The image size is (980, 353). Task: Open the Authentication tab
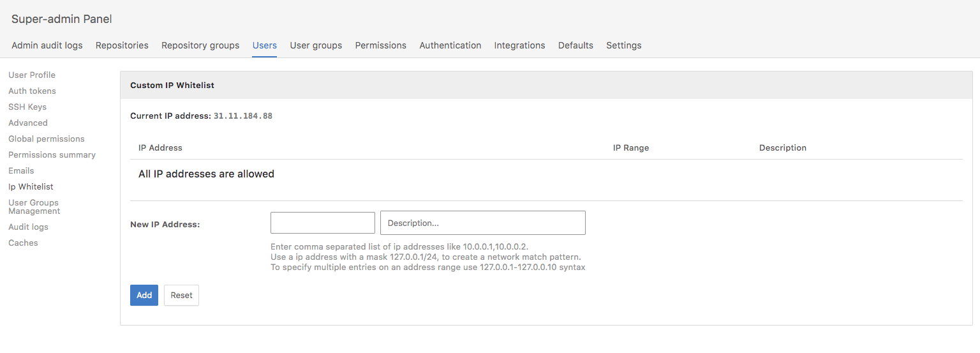pyautogui.click(x=450, y=45)
